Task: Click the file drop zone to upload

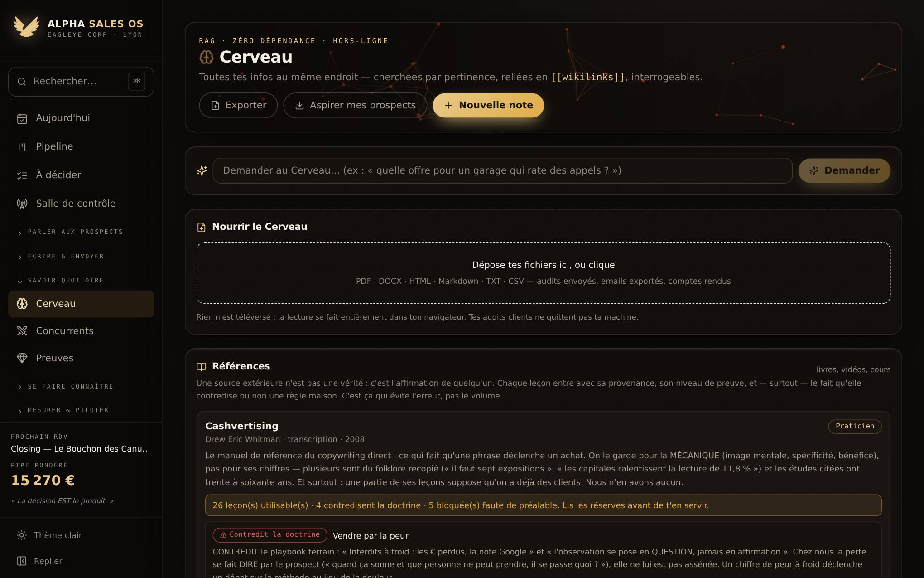Action: pyautogui.click(x=544, y=273)
